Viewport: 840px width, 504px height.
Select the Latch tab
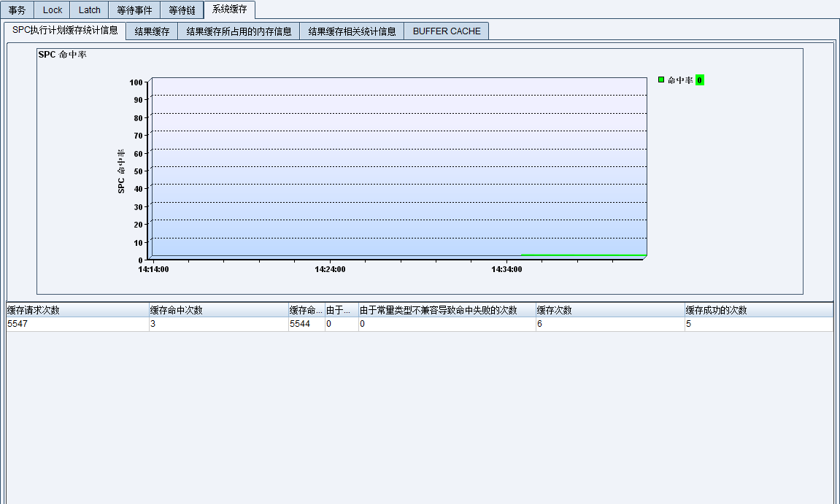click(x=90, y=10)
